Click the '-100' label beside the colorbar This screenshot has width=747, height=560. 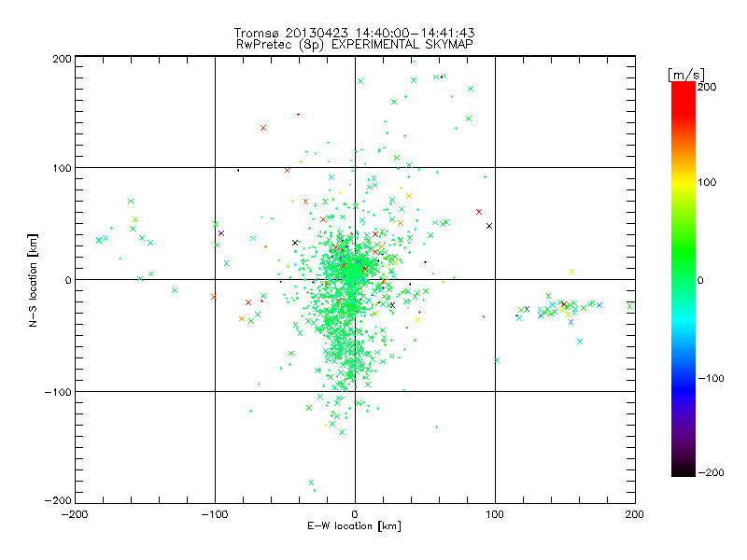711,378
